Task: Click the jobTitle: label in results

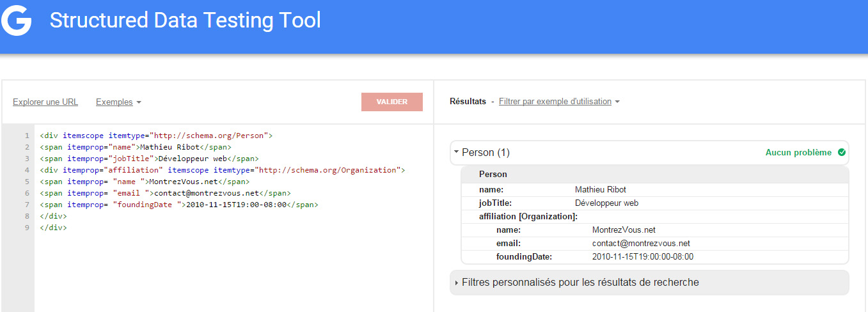Action: pos(496,203)
